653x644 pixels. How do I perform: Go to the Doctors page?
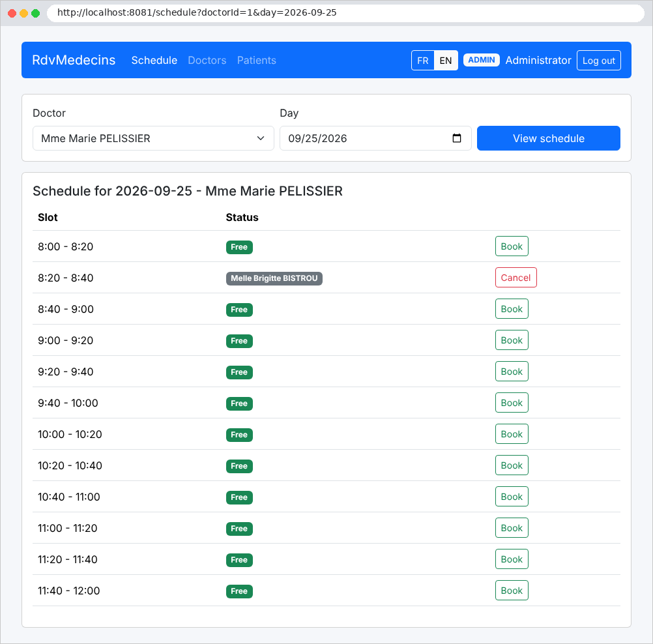tap(207, 61)
